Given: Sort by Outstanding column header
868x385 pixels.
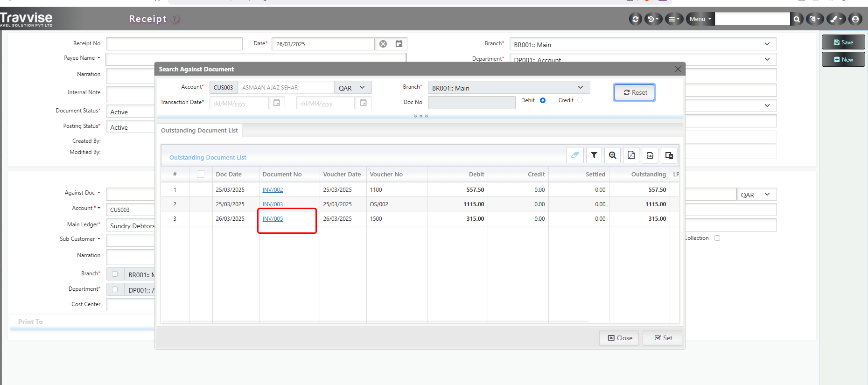Looking at the screenshot, I should [648, 174].
